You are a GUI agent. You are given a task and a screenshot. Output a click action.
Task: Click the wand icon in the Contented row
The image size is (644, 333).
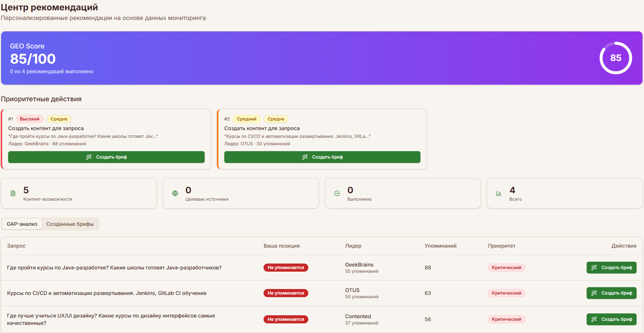(594, 319)
